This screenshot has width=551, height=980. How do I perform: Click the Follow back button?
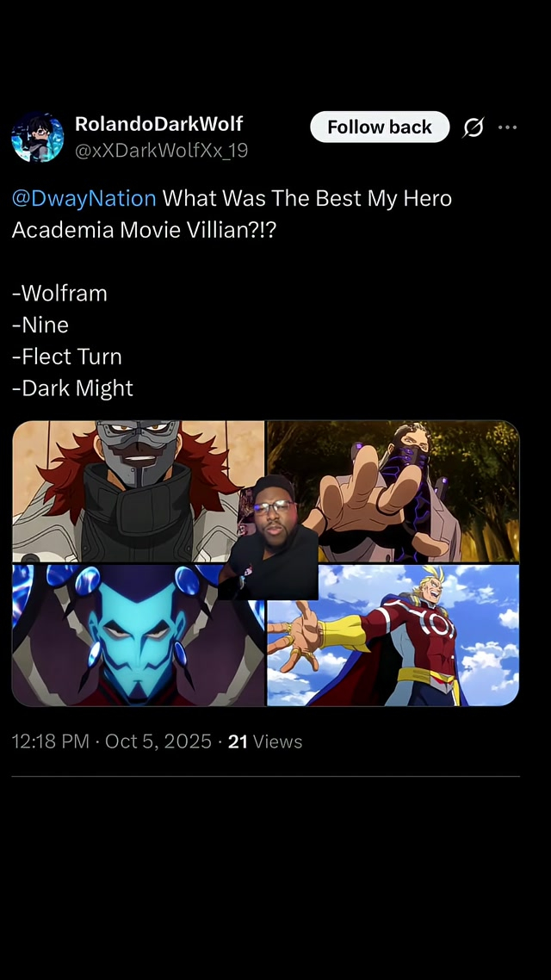[x=380, y=127]
